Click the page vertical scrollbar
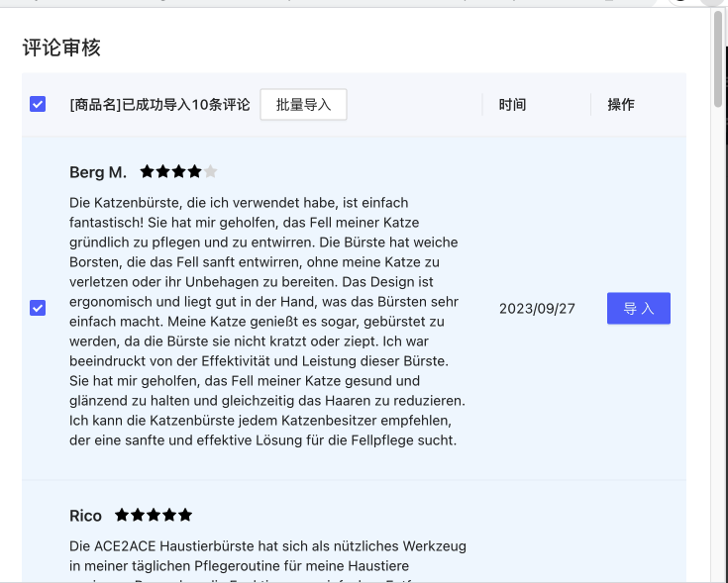The image size is (728, 583). coord(718,60)
